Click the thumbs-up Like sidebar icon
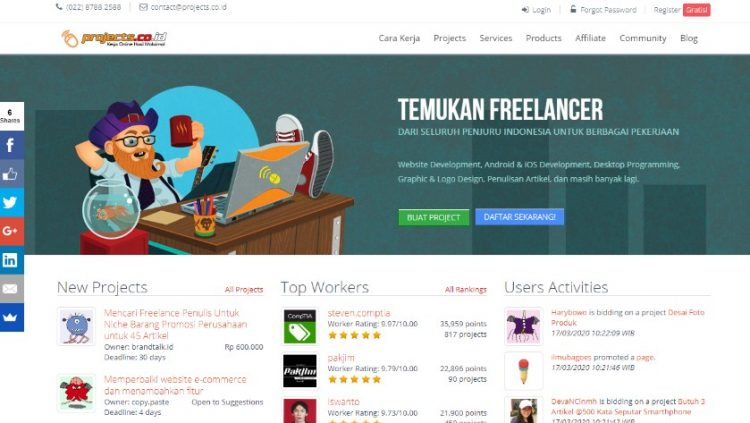This screenshot has width=750, height=423. click(x=11, y=174)
